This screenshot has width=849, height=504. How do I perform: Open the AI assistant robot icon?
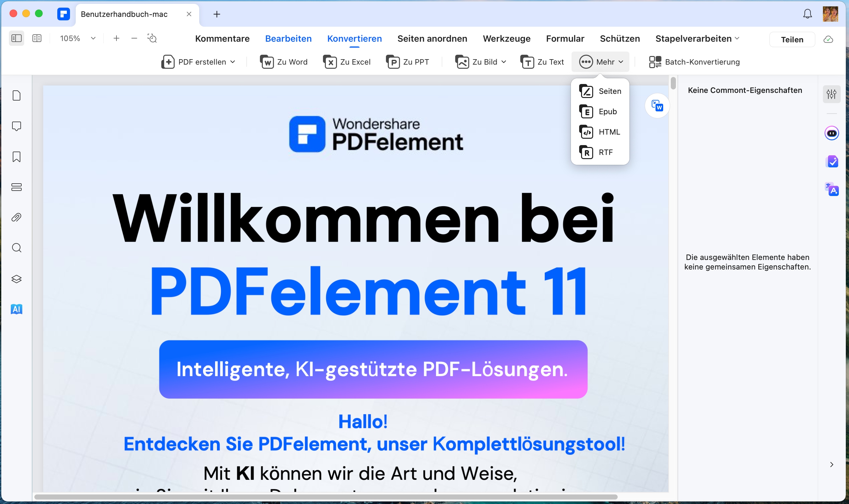pyautogui.click(x=831, y=133)
